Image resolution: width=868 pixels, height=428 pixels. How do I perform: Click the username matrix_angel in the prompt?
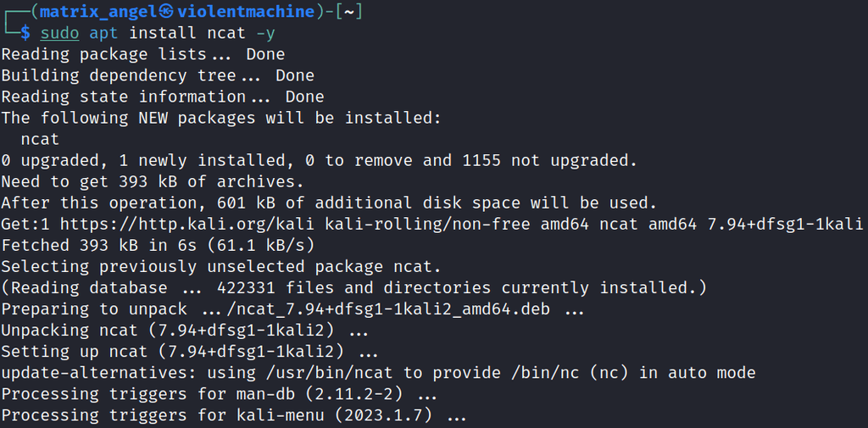click(x=98, y=11)
